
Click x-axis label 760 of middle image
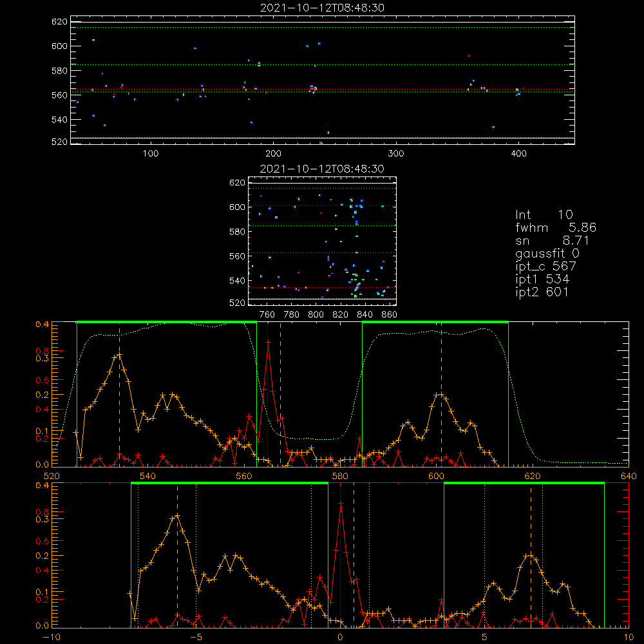coord(267,315)
